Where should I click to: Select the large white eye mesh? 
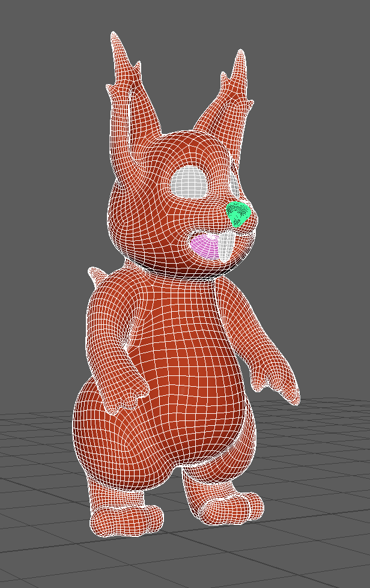point(189,183)
